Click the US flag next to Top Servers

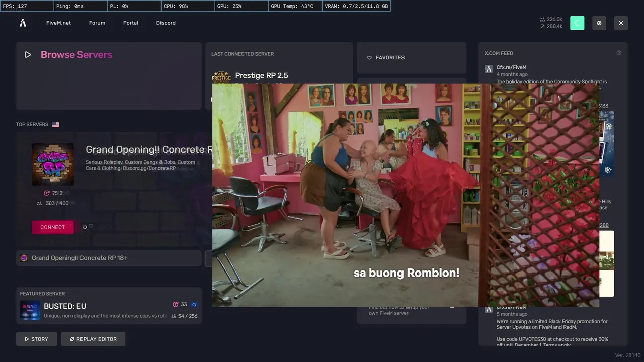pyautogui.click(x=55, y=124)
